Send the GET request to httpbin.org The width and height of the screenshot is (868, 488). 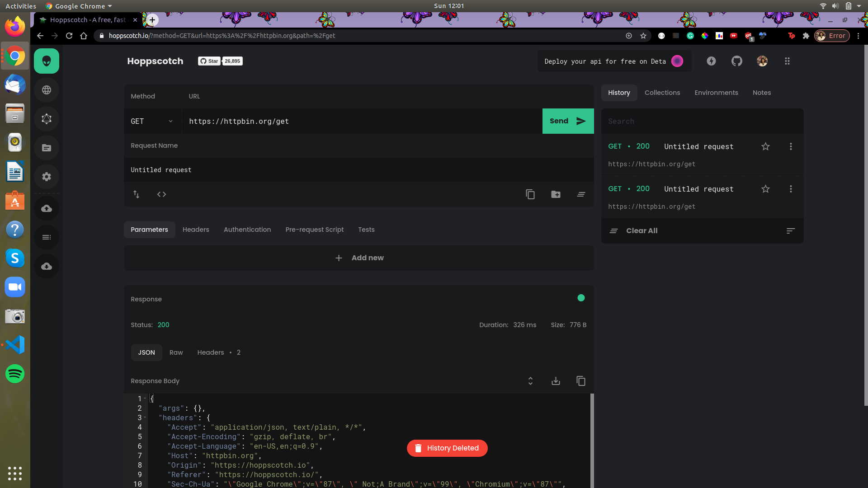click(568, 121)
